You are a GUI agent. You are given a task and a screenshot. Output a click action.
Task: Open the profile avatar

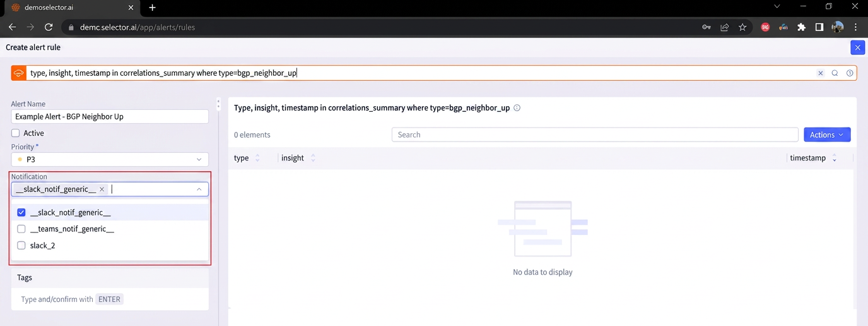837,27
